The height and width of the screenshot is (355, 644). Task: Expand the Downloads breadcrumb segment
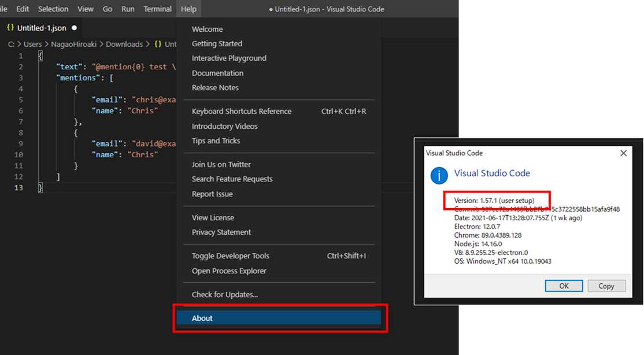point(124,44)
